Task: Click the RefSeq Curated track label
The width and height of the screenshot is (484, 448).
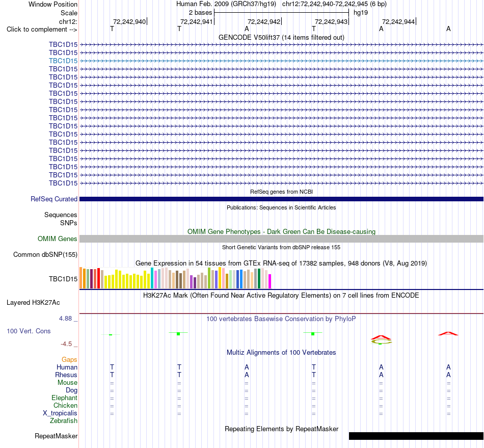Action: pyautogui.click(x=54, y=199)
